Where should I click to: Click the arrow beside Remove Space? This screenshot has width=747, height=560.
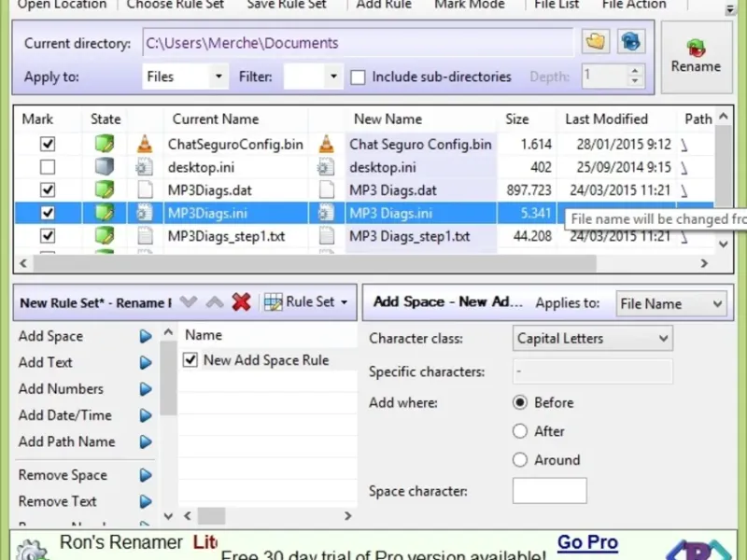tap(146, 475)
